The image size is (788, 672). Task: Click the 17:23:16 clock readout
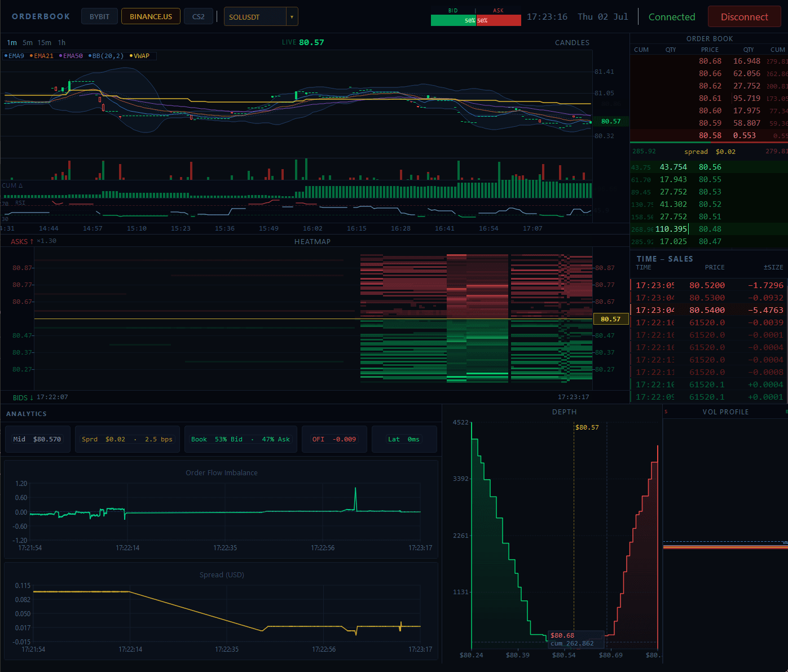pos(547,17)
